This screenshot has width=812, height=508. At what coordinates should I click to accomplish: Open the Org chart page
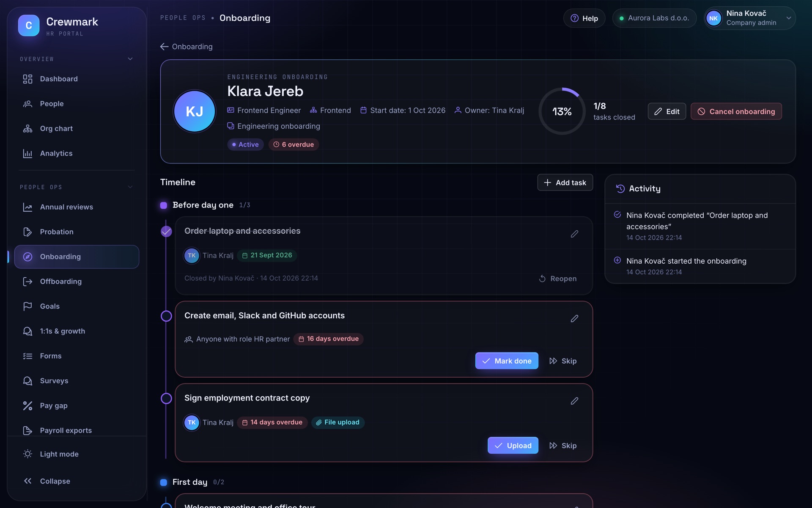click(77, 128)
